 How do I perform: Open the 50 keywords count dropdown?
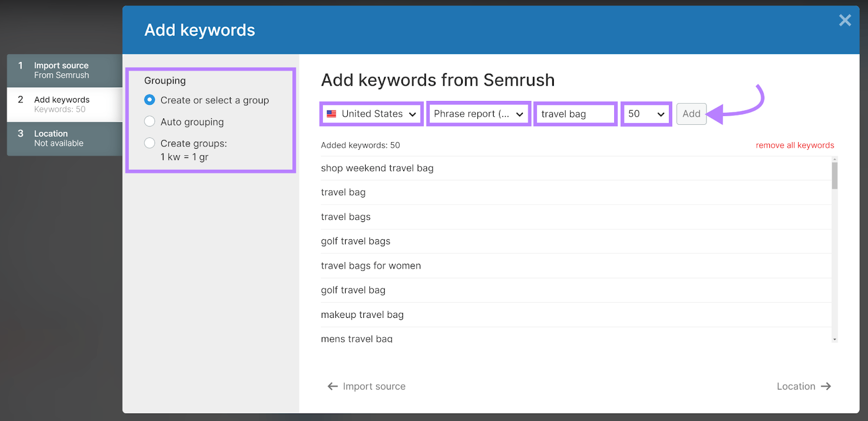(x=647, y=114)
